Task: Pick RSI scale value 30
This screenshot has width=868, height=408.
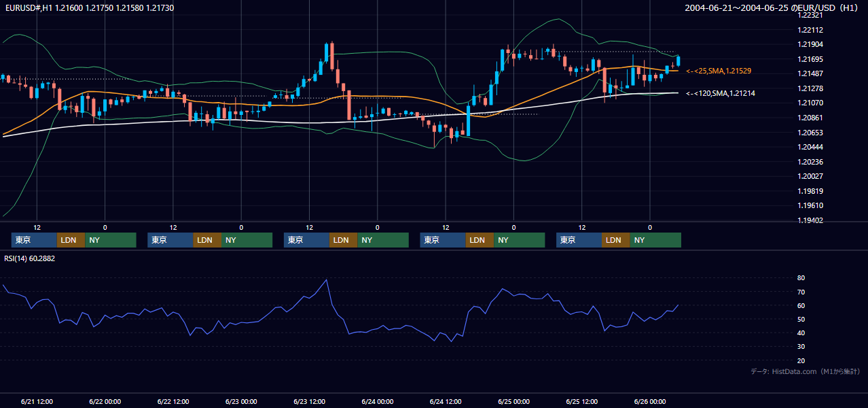Action: coord(801,347)
